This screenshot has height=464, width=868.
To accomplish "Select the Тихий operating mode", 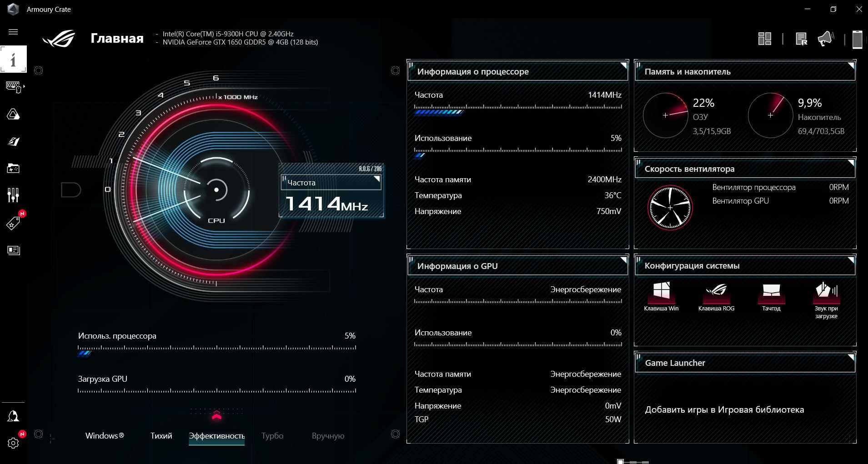I will click(161, 436).
